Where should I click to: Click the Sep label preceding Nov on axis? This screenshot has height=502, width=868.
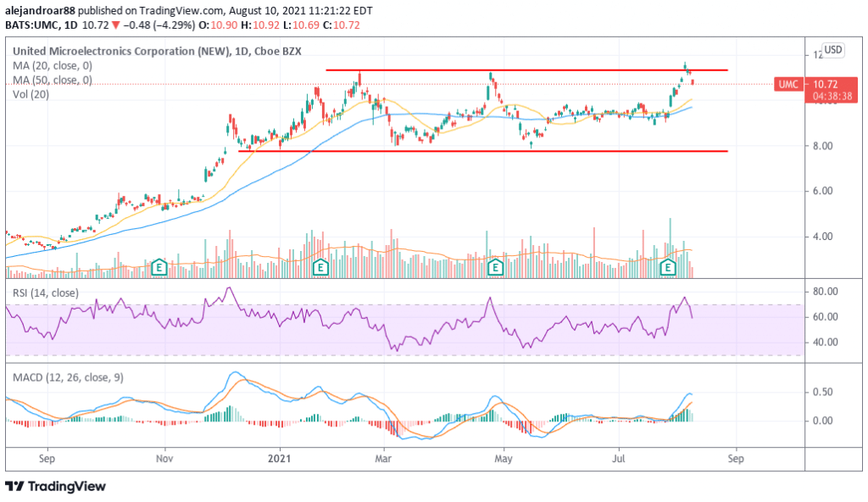tap(47, 459)
